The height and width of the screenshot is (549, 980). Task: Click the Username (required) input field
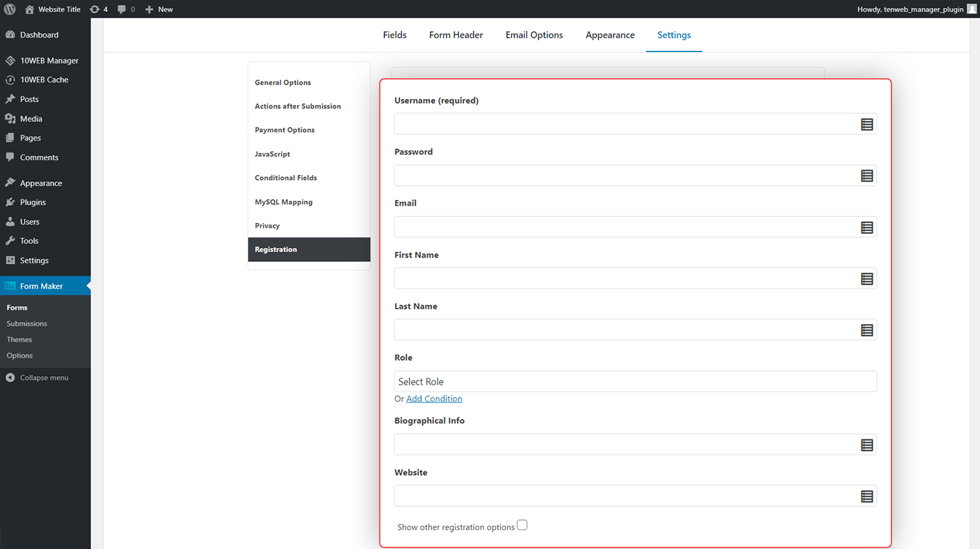point(635,124)
